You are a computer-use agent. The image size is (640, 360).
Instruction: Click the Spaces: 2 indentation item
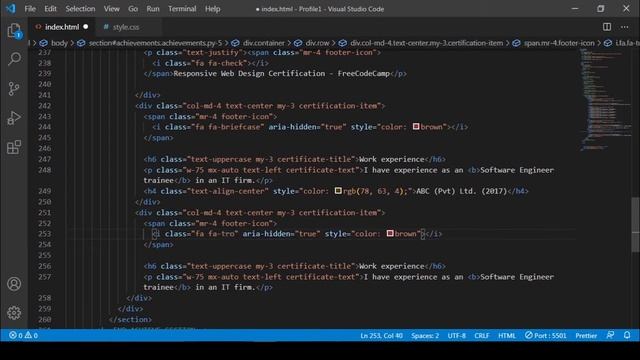click(425, 336)
